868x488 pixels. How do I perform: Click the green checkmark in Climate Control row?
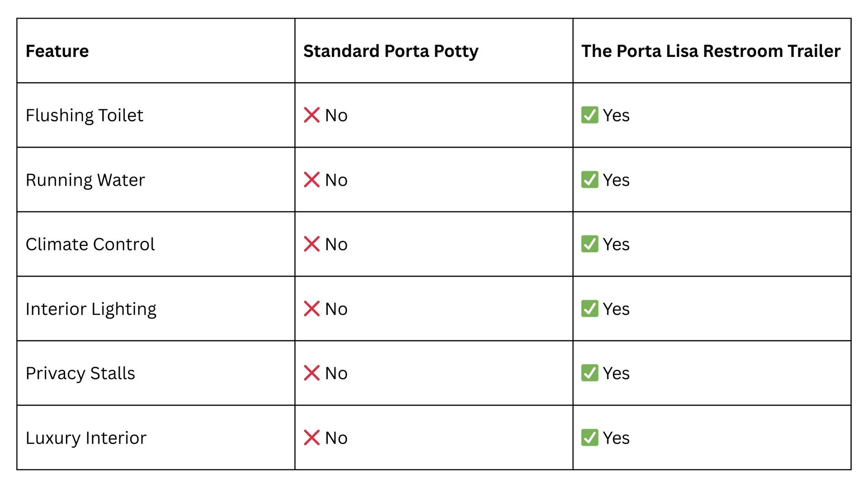[x=590, y=244]
